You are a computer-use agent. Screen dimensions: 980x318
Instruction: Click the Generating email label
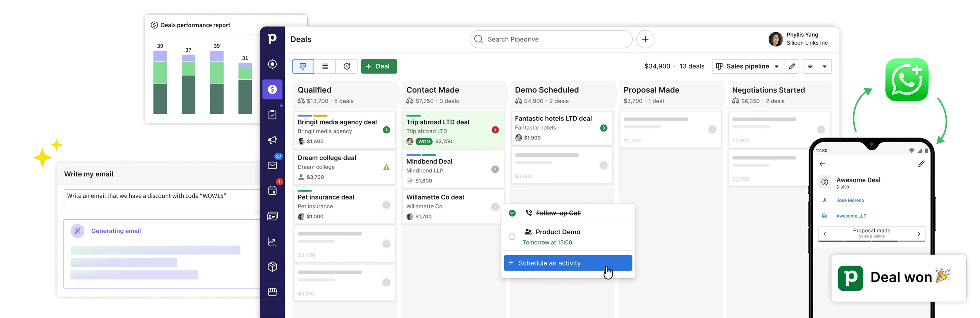click(116, 231)
